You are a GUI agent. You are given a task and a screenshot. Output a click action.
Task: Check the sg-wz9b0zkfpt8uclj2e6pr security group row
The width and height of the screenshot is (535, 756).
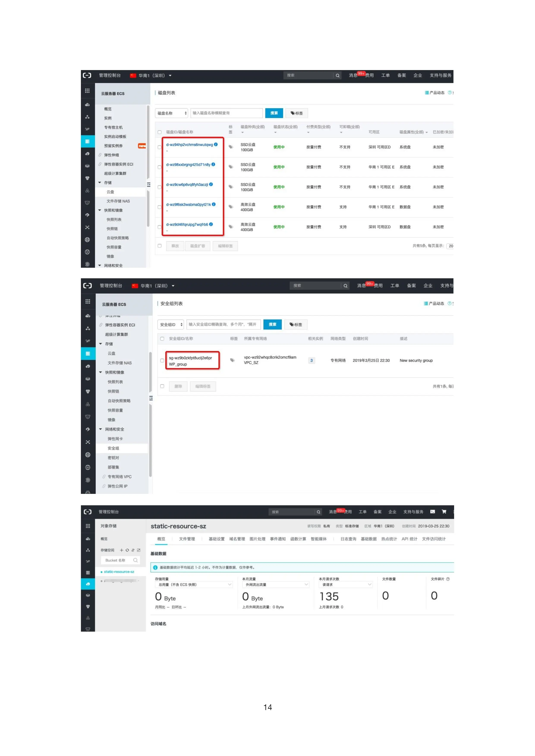click(x=162, y=360)
